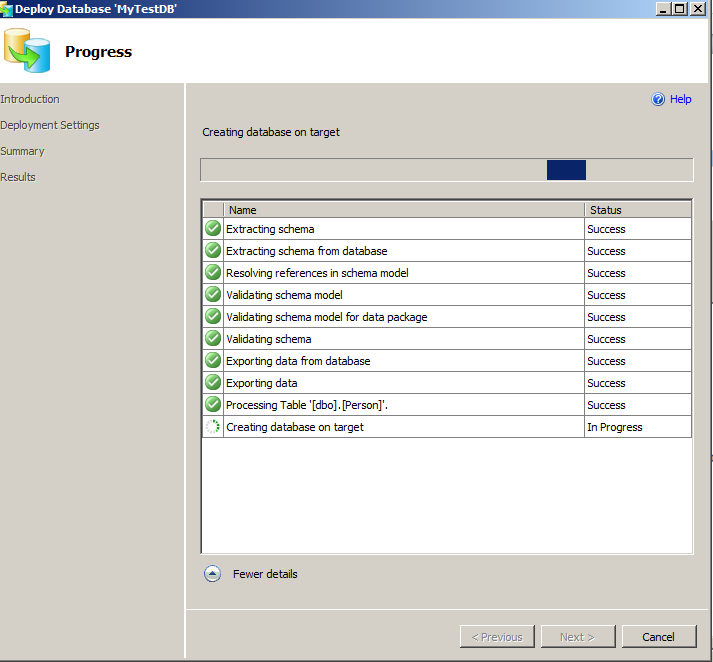713x662 pixels.
Task: Sort by the Name column header
Action: click(x=404, y=210)
